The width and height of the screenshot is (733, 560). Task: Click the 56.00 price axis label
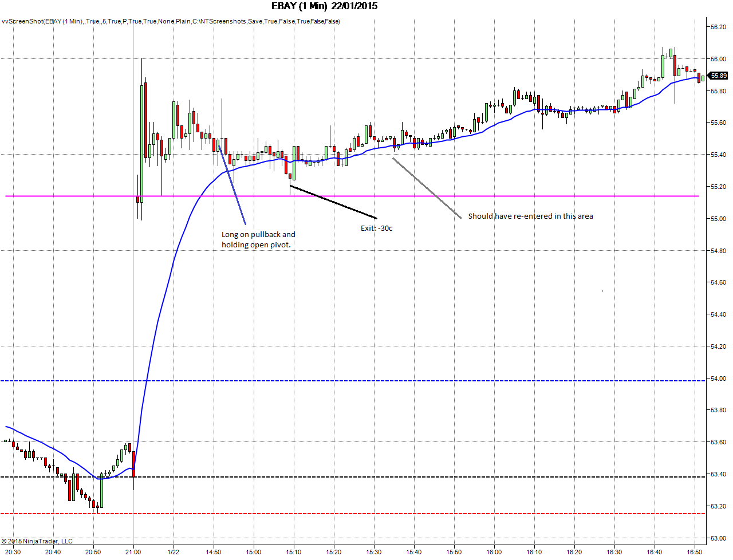(x=718, y=59)
